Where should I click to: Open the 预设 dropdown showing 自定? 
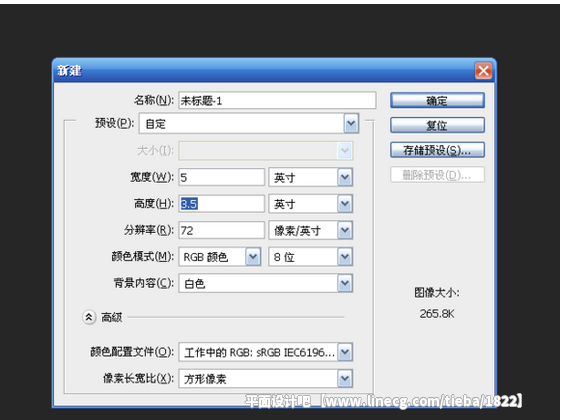click(x=249, y=124)
